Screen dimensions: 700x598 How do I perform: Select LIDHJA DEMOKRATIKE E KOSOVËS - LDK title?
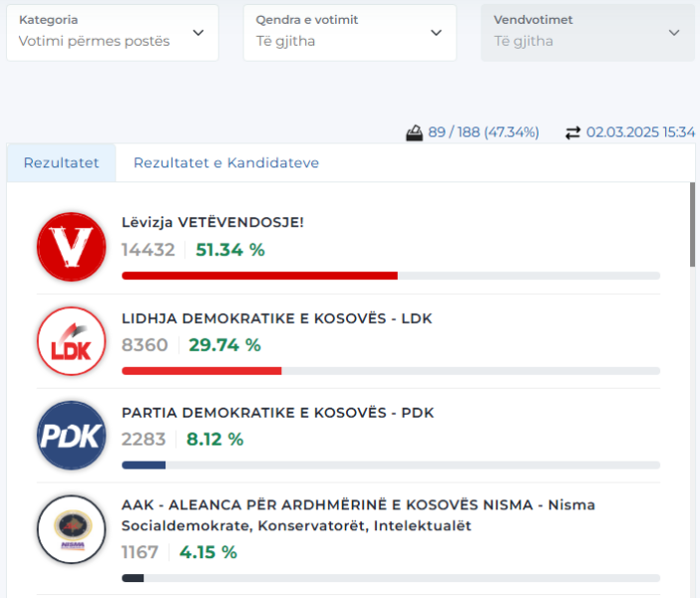coord(276,318)
